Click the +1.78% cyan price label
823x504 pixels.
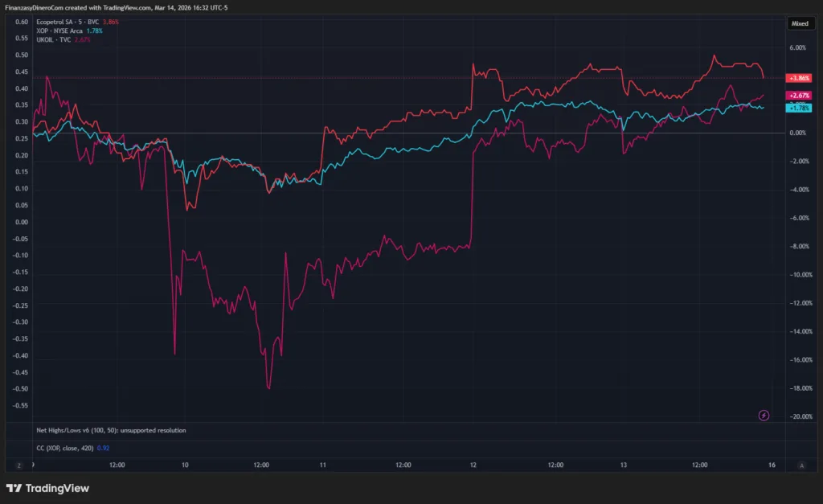pyautogui.click(x=800, y=108)
